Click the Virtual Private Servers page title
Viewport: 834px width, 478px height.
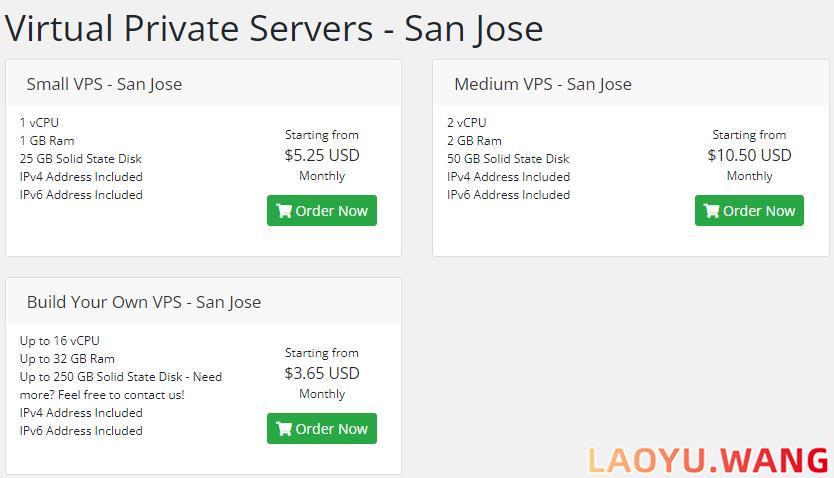point(274,28)
